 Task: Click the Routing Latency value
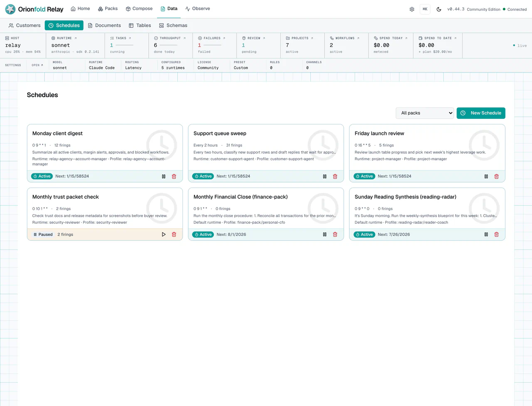(x=133, y=68)
